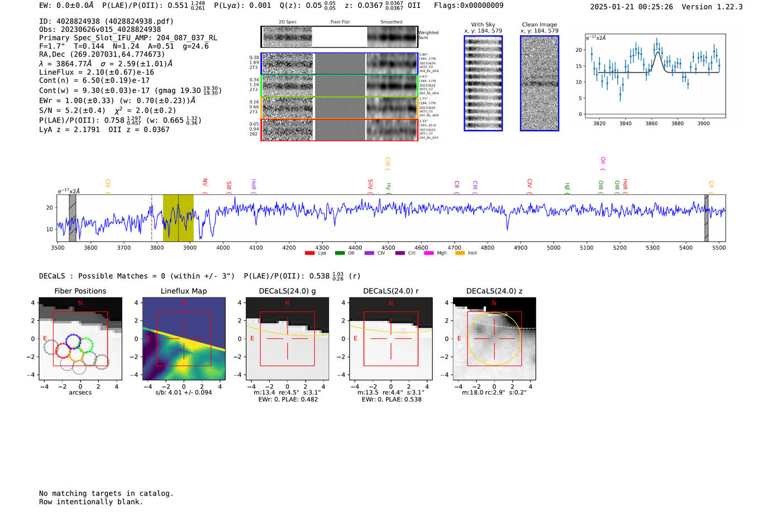Click the timestamp 2025-01-21 00:25:26

click(x=631, y=7)
